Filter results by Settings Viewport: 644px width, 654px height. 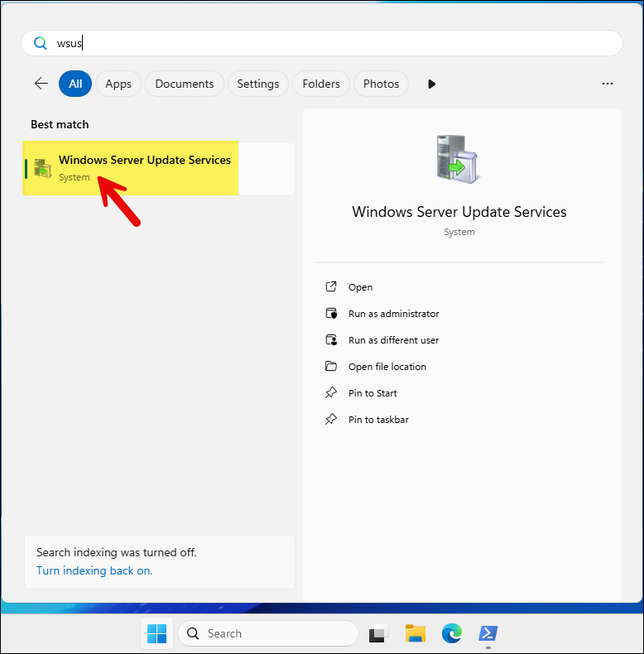point(257,84)
